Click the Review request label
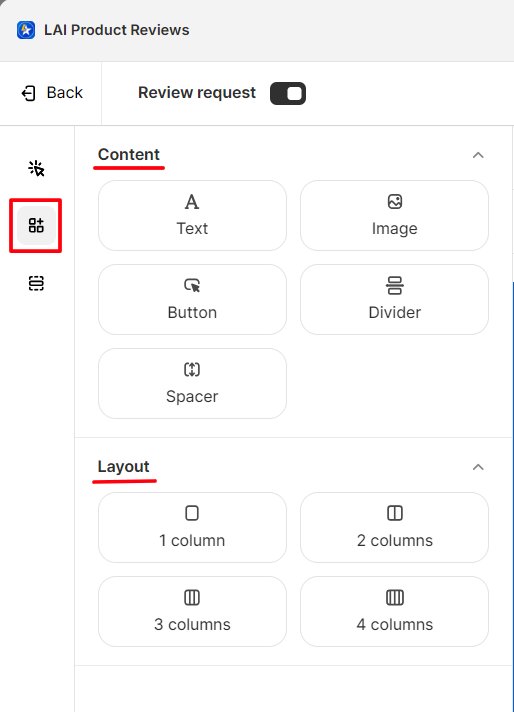This screenshot has height=712, width=514. click(x=197, y=93)
